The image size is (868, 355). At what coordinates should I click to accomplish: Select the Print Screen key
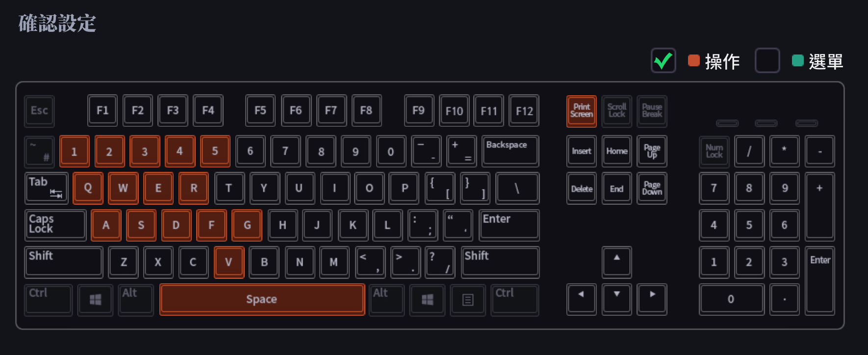tap(582, 111)
